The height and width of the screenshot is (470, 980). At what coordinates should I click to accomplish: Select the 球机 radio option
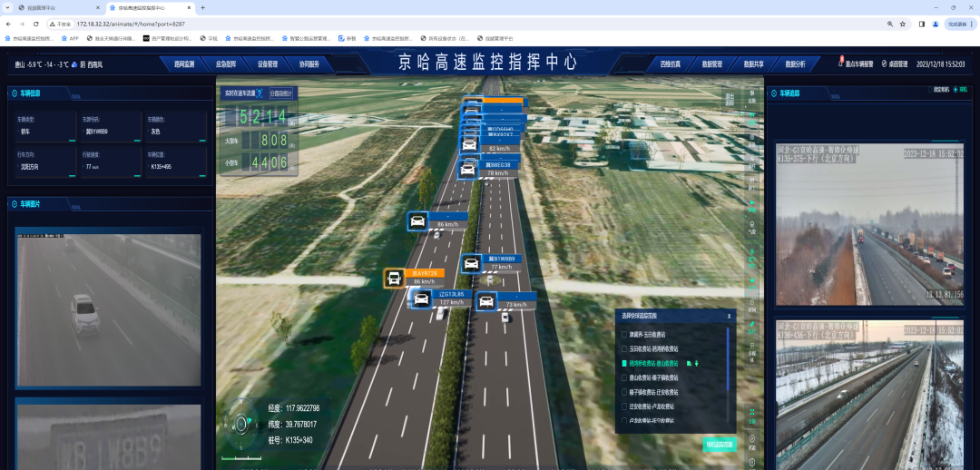click(x=955, y=90)
